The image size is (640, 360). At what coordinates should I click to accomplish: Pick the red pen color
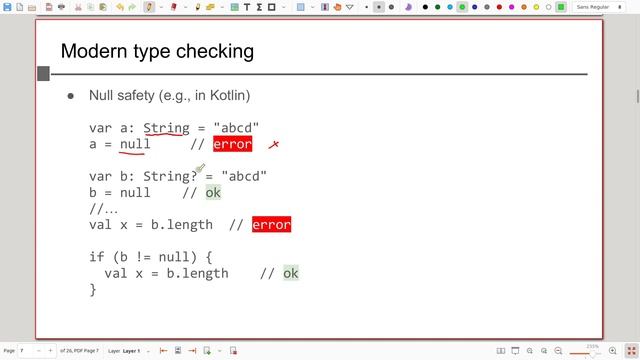coord(499,7)
